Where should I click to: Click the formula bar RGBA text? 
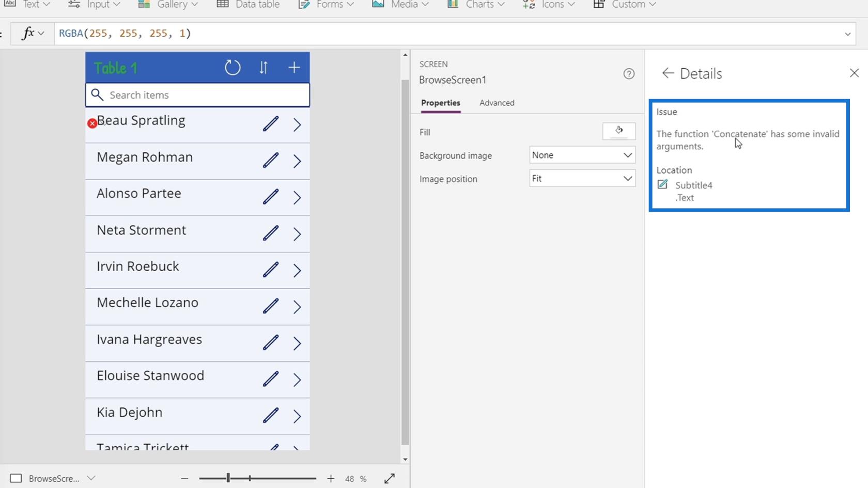pos(125,34)
